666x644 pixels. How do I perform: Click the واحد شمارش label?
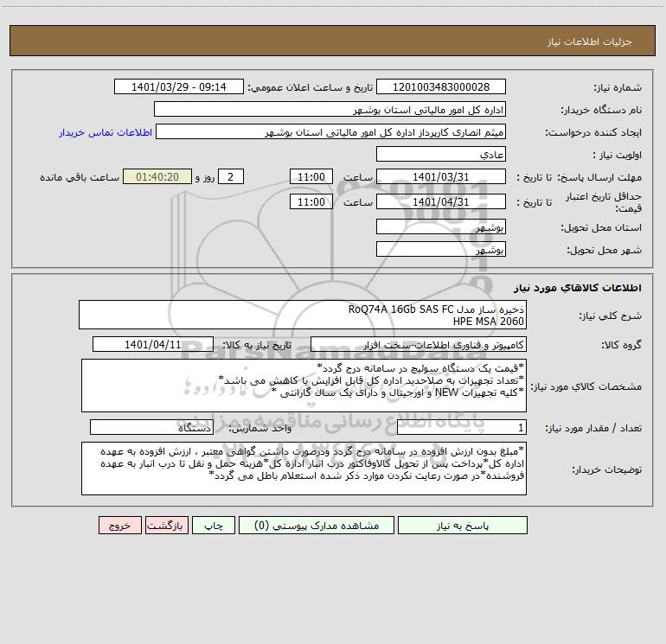[x=260, y=429]
